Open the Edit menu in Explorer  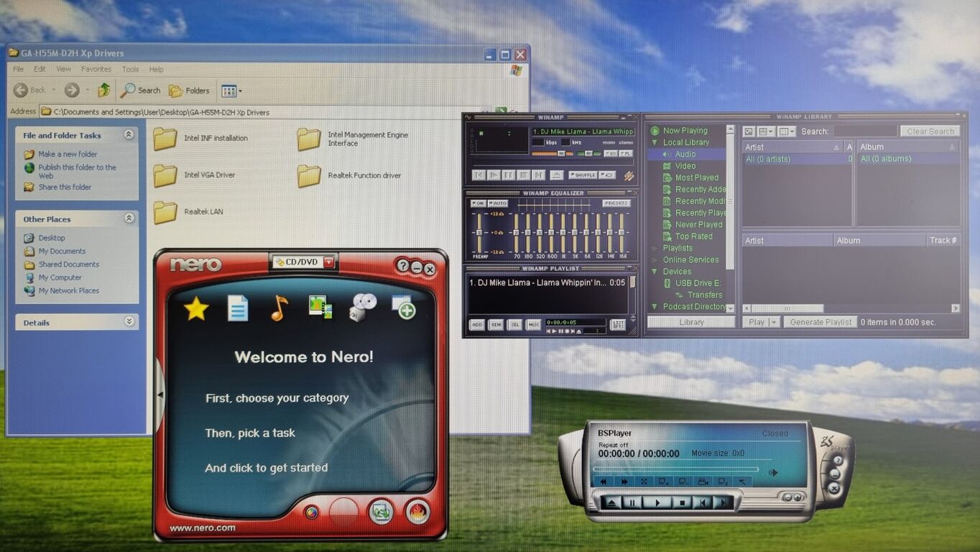pos(40,69)
